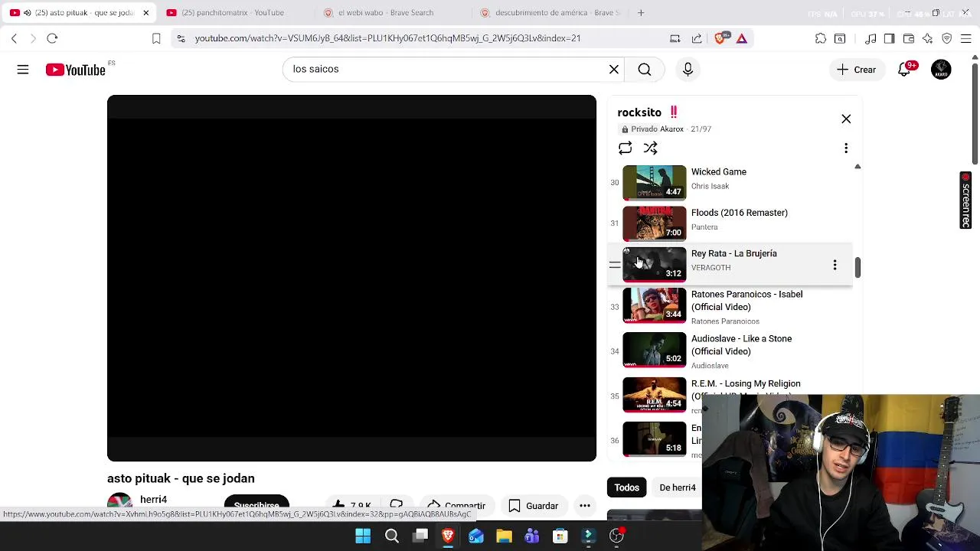Open more actions below the video
The height and width of the screenshot is (551, 980).
(x=585, y=506)
